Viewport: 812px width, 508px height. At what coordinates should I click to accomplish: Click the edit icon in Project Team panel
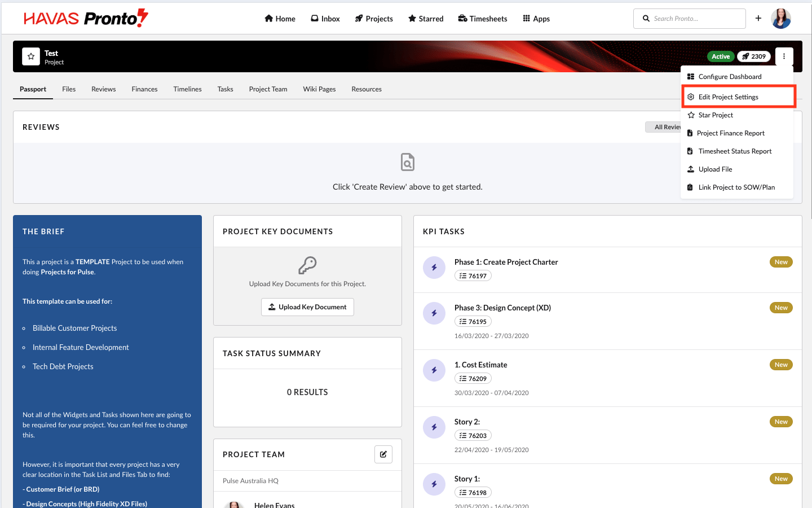[x=383, y=454]
